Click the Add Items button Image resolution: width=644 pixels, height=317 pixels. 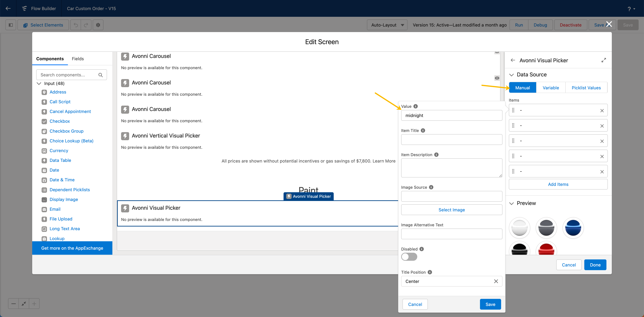pos(558,184)
